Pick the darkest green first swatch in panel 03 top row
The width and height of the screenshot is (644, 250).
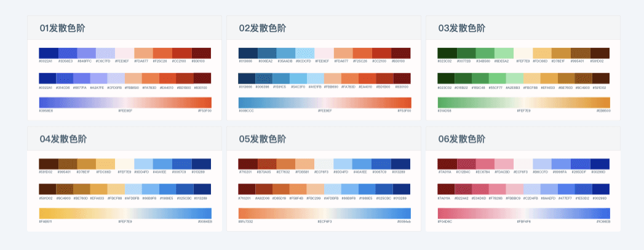click(447, 53)
